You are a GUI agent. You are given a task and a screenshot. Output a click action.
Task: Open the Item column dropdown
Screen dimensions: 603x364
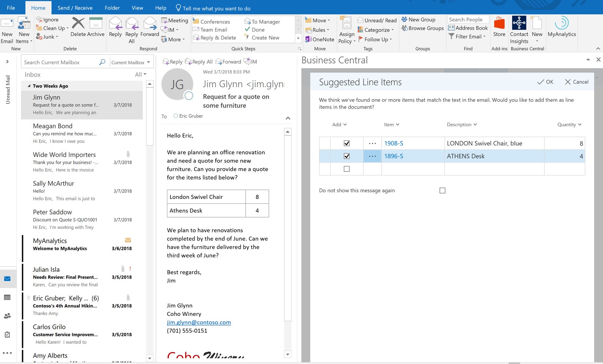pos(398,124)
